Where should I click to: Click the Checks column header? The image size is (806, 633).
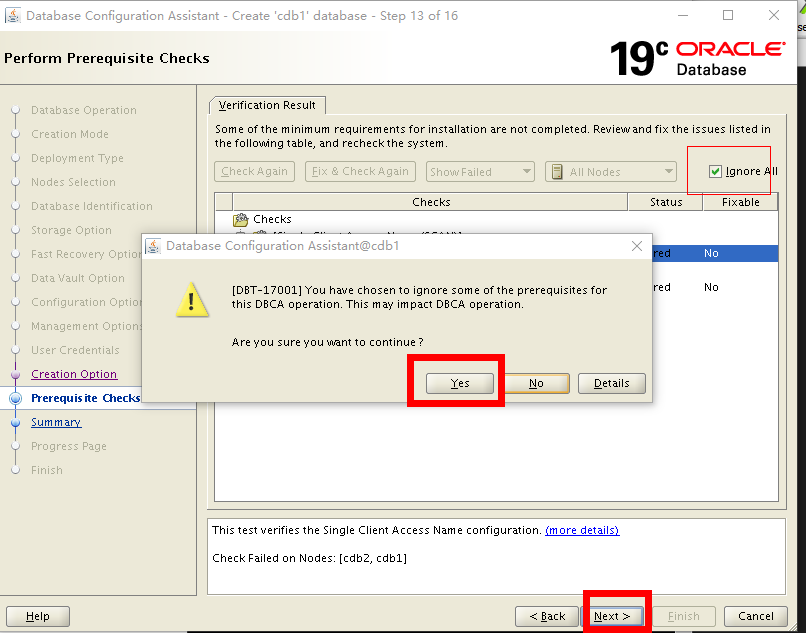(431, 202)
